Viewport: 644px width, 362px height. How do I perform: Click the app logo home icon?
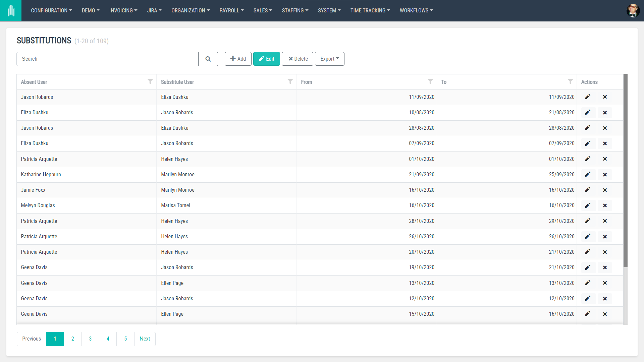(x=11, y=11)
